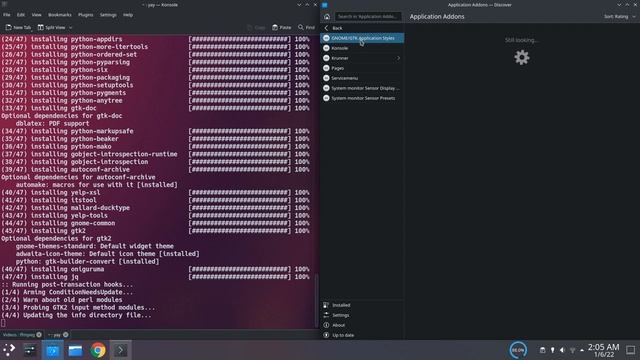Expand hidden system tray icons arrow
The width and height of the screenshot is (640, 360).
pos(582,350)
